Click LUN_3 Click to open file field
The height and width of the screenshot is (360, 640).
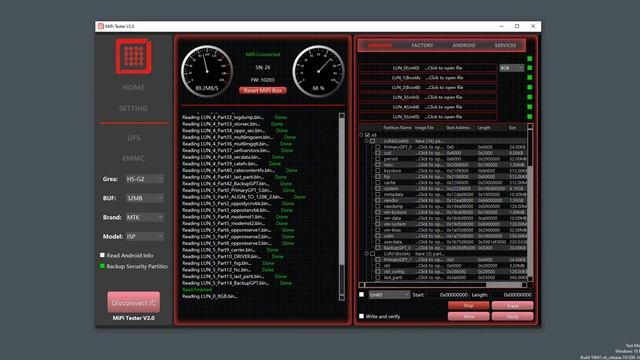point(427,97)
